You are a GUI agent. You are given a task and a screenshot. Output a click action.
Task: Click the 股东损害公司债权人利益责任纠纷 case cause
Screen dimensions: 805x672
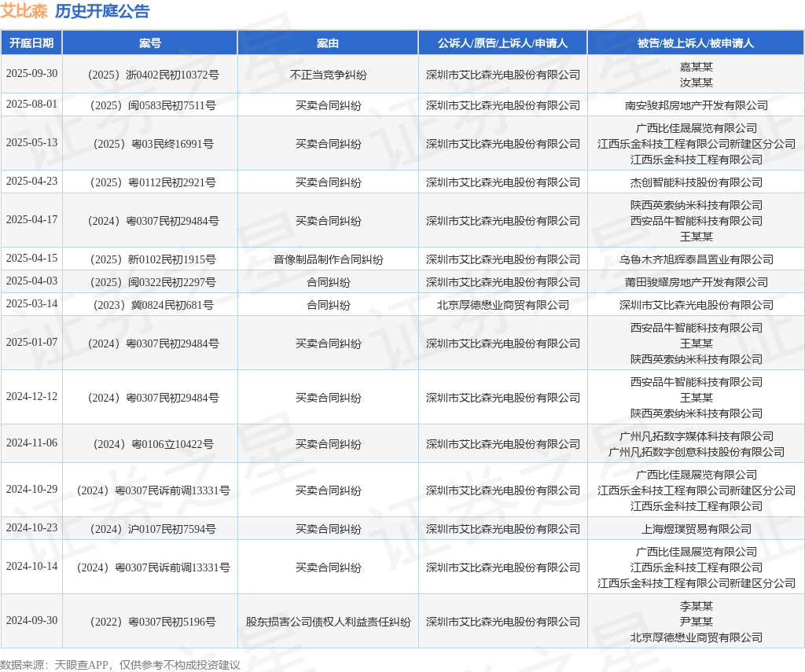(328, 622)
